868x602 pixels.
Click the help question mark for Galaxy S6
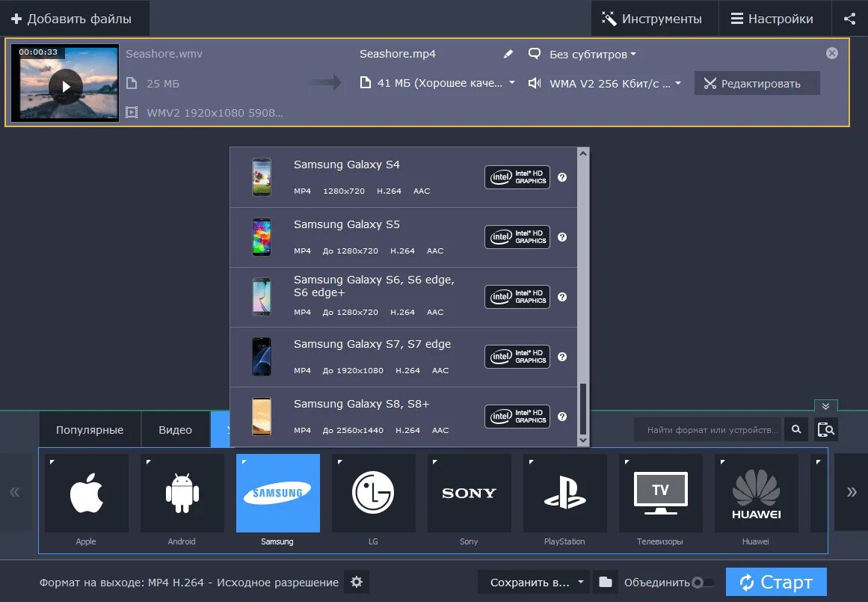(x=562, y=297)
